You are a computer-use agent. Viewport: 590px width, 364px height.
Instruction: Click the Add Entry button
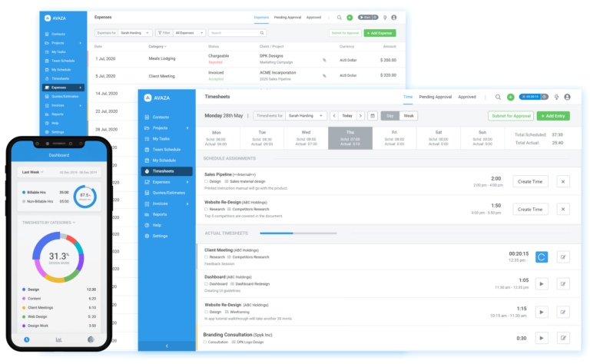(x=553, y=116)
